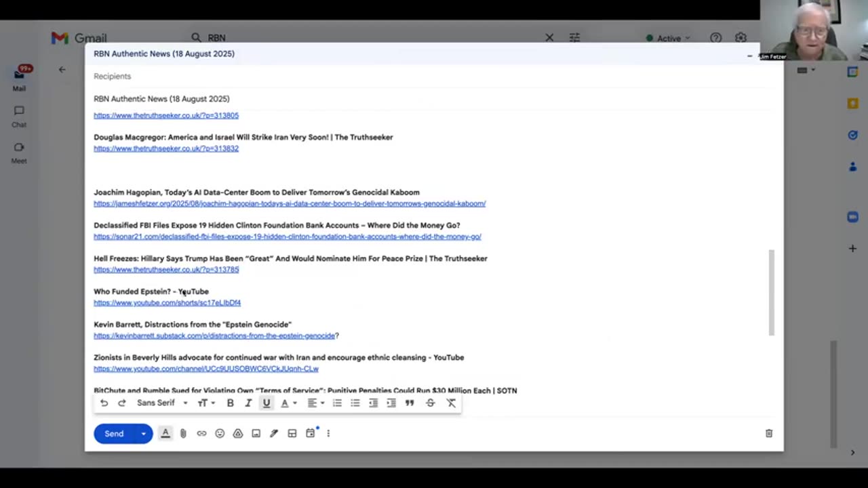Open the kevinbarrett.substack.com link
The height and width of the screenshot is (488, 868).
click(214, 335)
